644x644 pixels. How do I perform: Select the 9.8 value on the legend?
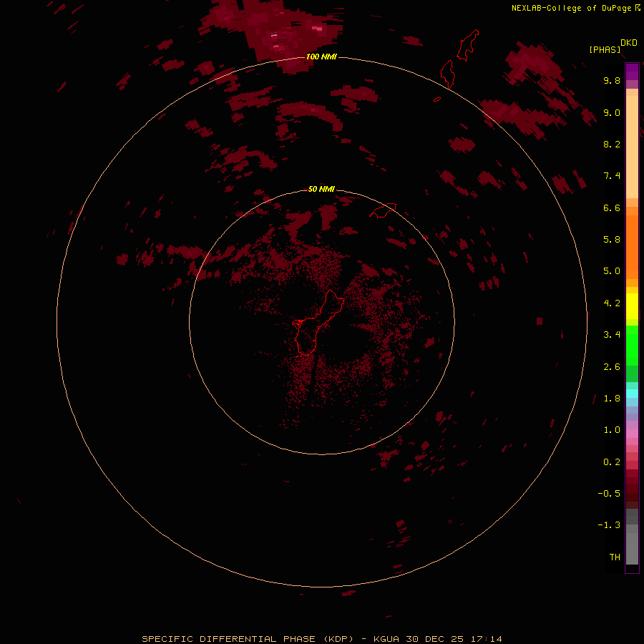click(x=612, y=80)
